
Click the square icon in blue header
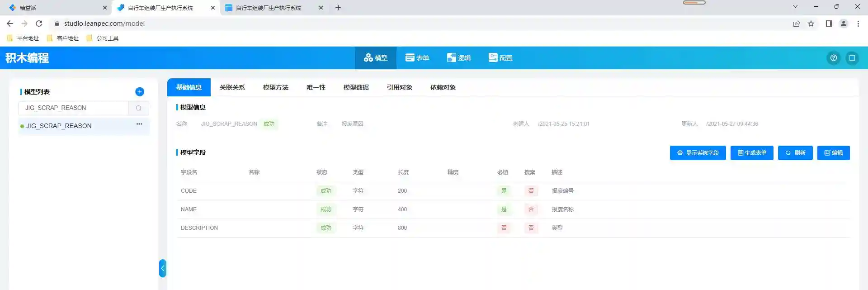[852, 58]
